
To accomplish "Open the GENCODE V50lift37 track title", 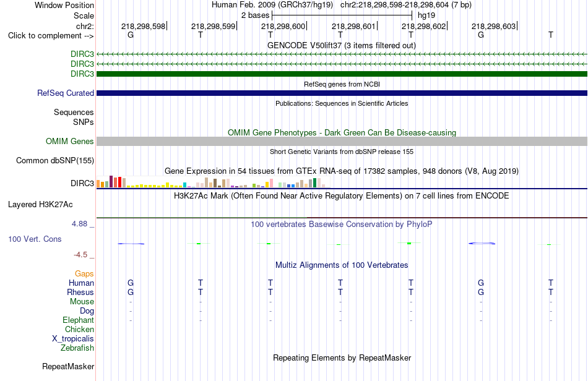I will coord(342,45).
